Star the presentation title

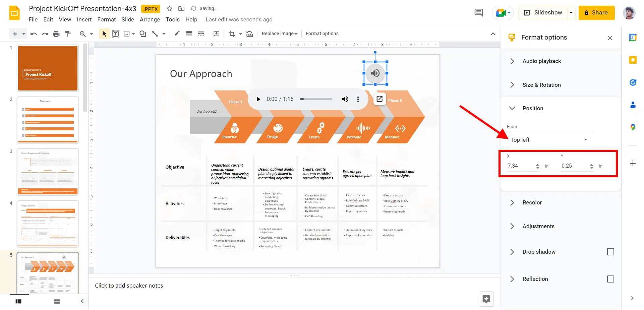pos(169,9)
